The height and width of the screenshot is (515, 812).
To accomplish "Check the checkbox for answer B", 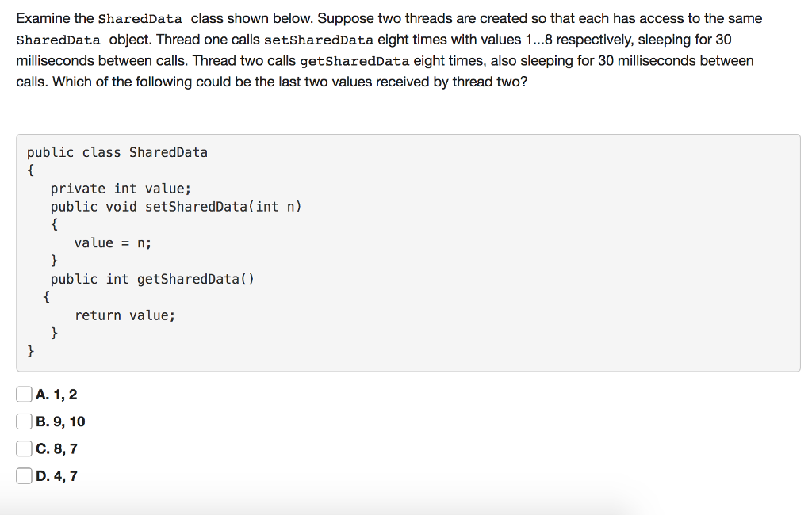I will (x=24, y=421).
